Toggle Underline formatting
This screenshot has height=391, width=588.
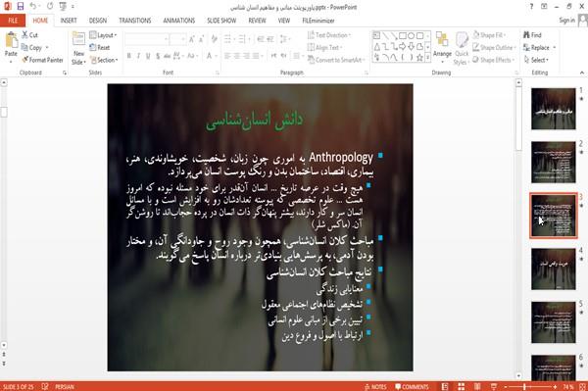[148, 56]
